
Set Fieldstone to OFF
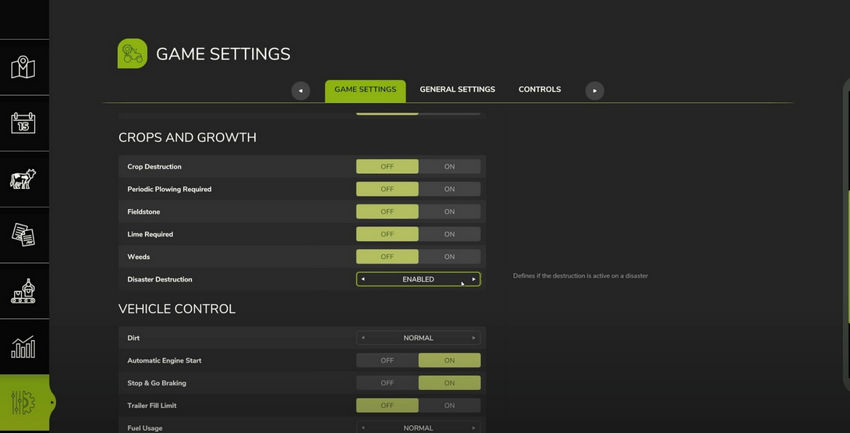click(x=387, y=211)
